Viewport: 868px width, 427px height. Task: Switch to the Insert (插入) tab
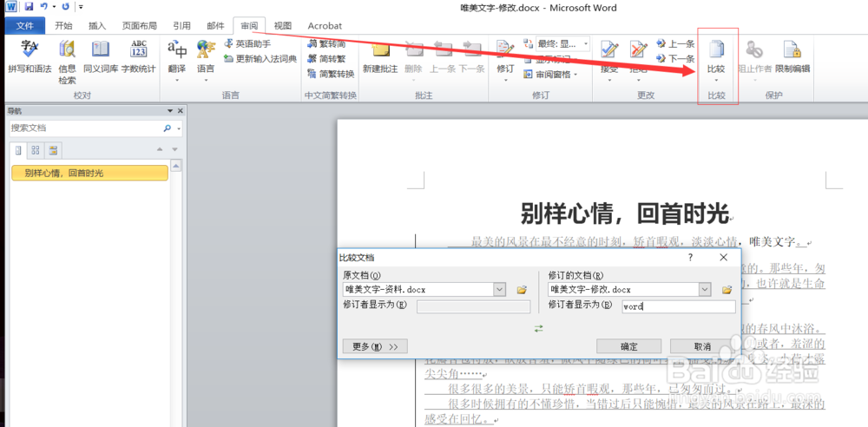click(97, 25)
